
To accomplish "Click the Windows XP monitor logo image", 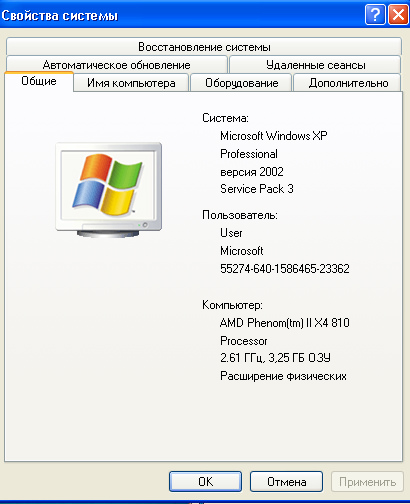I will pos(109,190).
